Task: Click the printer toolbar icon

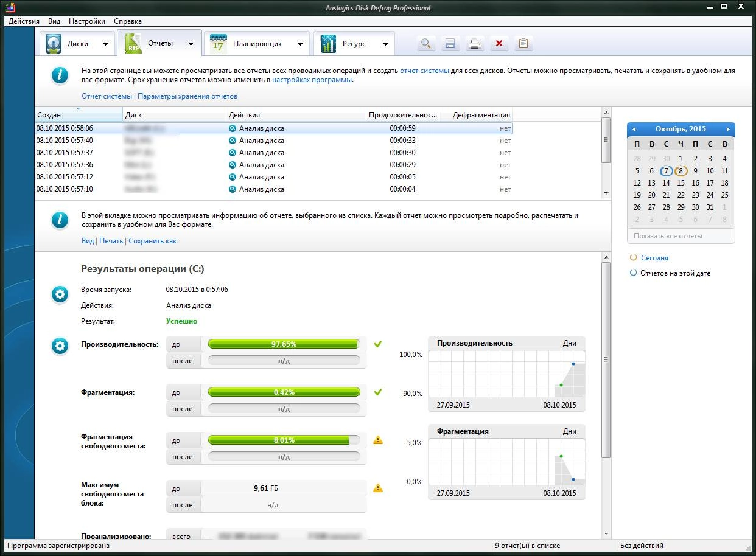Action: [x=475, y=44]
